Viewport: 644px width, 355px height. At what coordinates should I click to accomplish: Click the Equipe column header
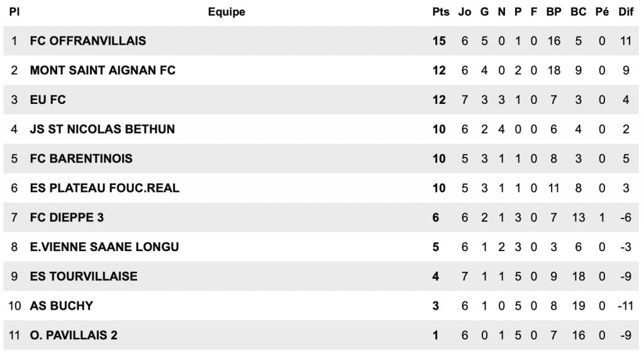pyautogui.click(x=226, y=12)
